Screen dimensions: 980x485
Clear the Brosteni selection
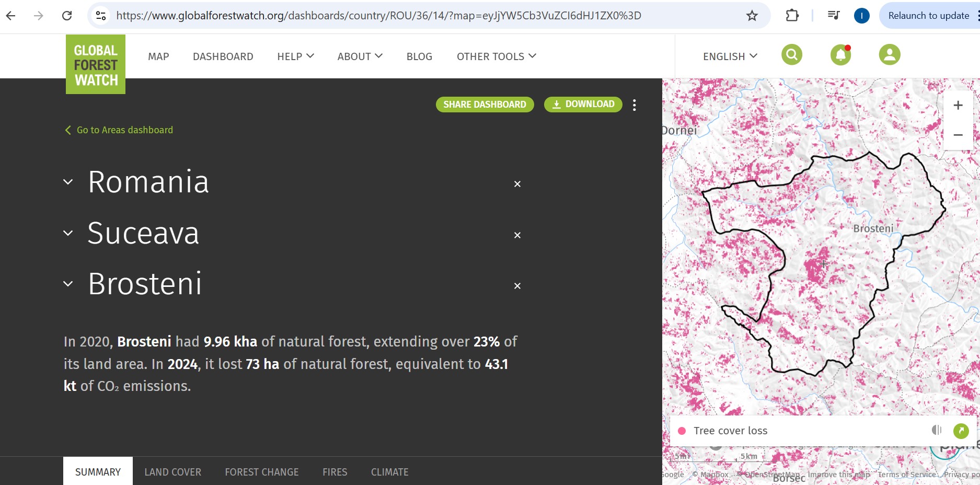[517, 286]
